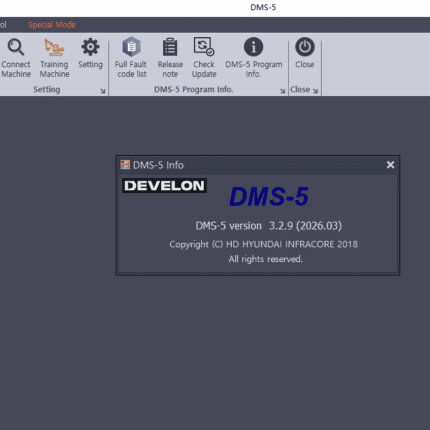Expand the Setting group launcher arrow
Viewport: 430px width, 430px height.
[x=103, y=91]
